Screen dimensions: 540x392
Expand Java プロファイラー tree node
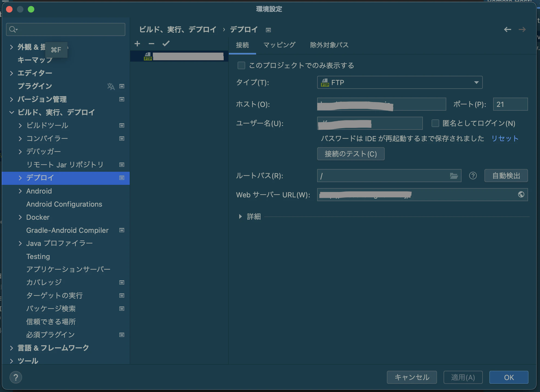click(20, 243)
